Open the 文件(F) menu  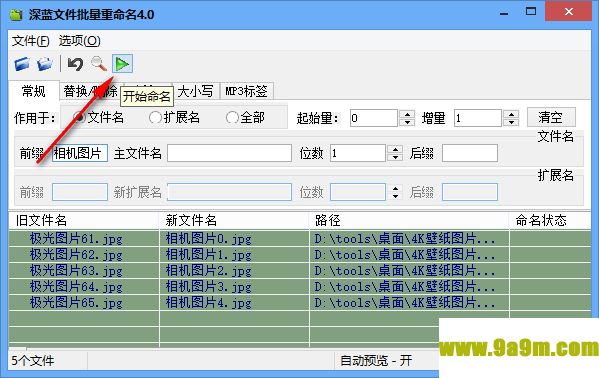click(31, 41)
